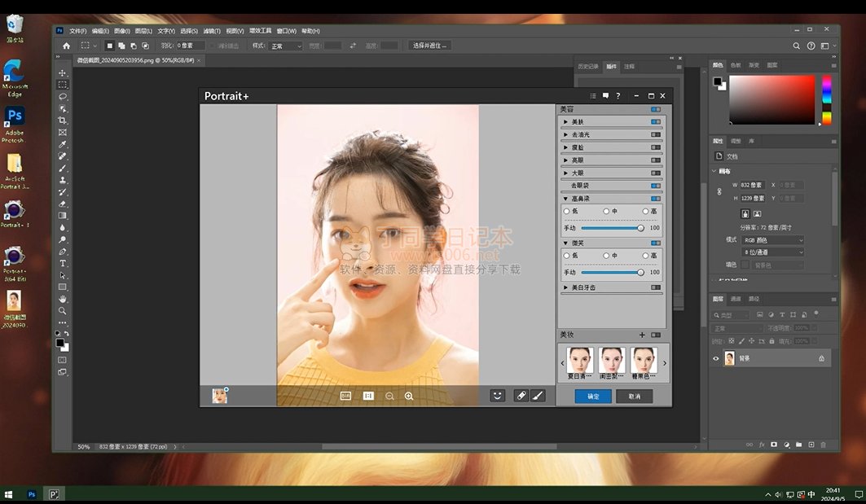The height and width of the screenshot is (504, 866).
Task: Click the zoom in magnifier in Portrait+
Action: [x=409, y=396]
